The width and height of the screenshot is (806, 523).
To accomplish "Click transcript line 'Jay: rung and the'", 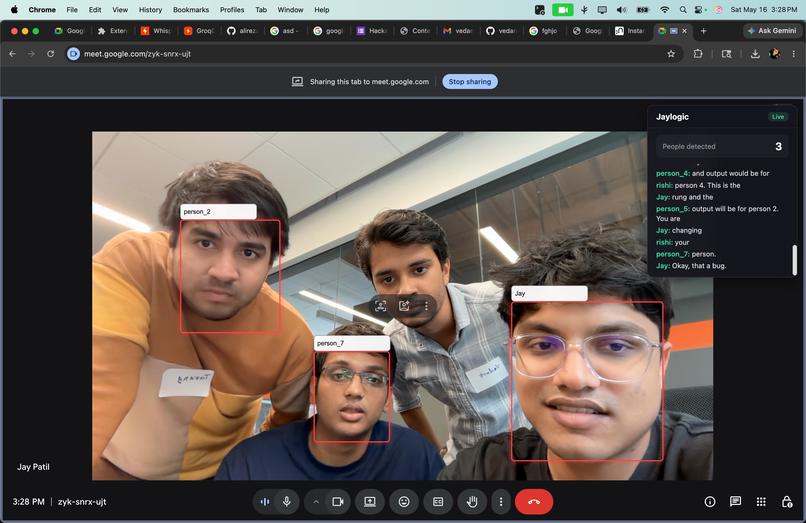I will (x=684, y=197).
